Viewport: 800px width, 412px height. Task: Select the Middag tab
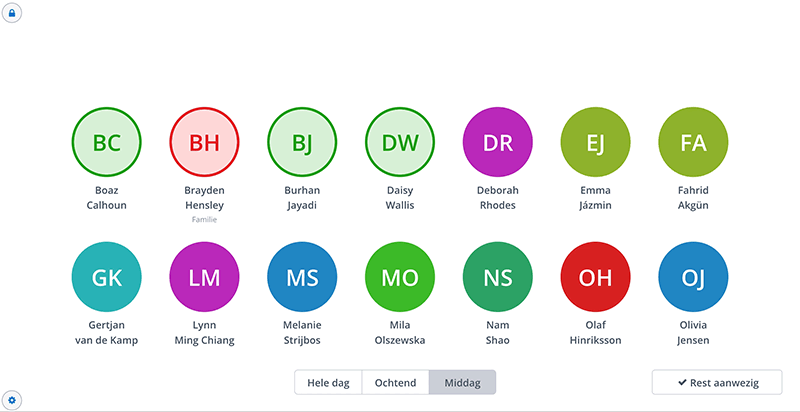(463, 382)
